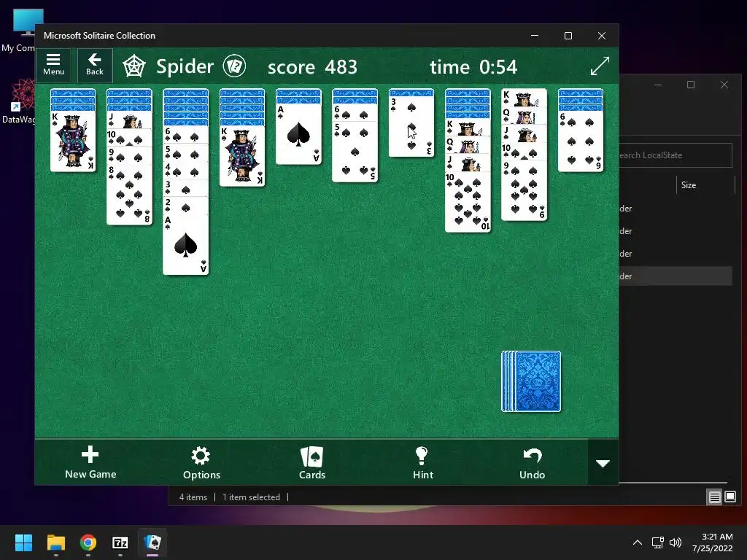Collapse the bottom toolbar with the arrow

click(x=603, y=463)
